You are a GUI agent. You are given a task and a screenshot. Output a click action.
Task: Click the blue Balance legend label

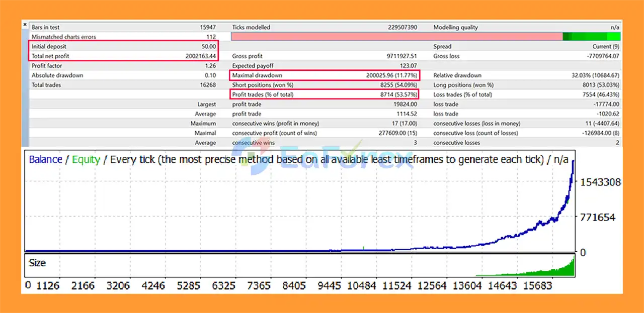point(45,160)
